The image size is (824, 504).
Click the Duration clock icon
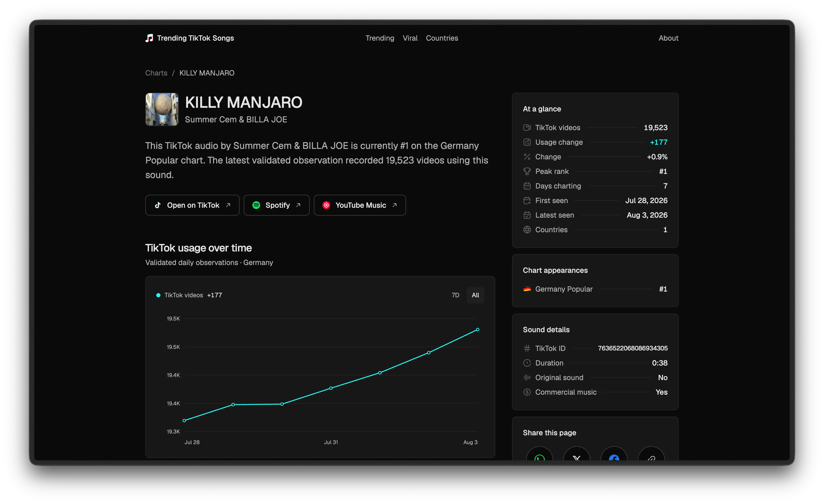527,363
